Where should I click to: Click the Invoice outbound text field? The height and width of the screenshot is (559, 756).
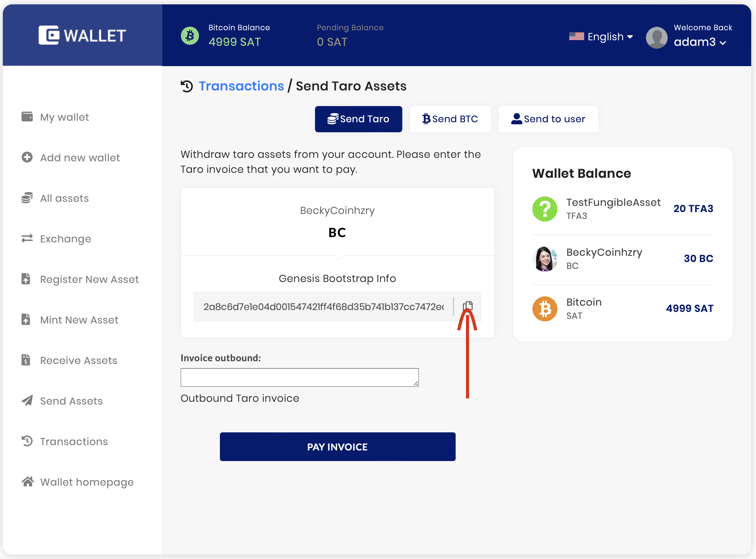click(299, 377)
